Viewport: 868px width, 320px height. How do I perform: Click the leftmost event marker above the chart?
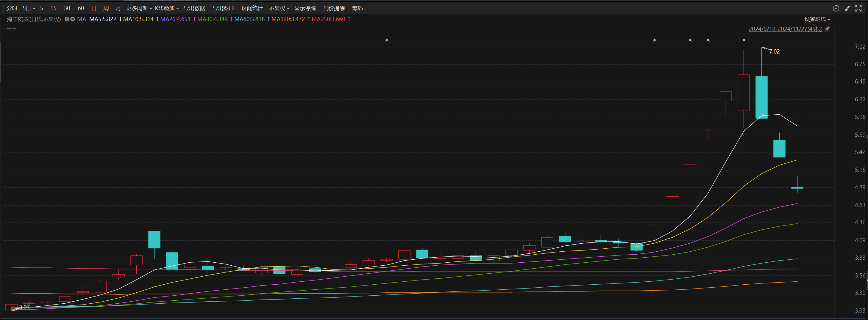pyautogui.click(x=386, y=40)
